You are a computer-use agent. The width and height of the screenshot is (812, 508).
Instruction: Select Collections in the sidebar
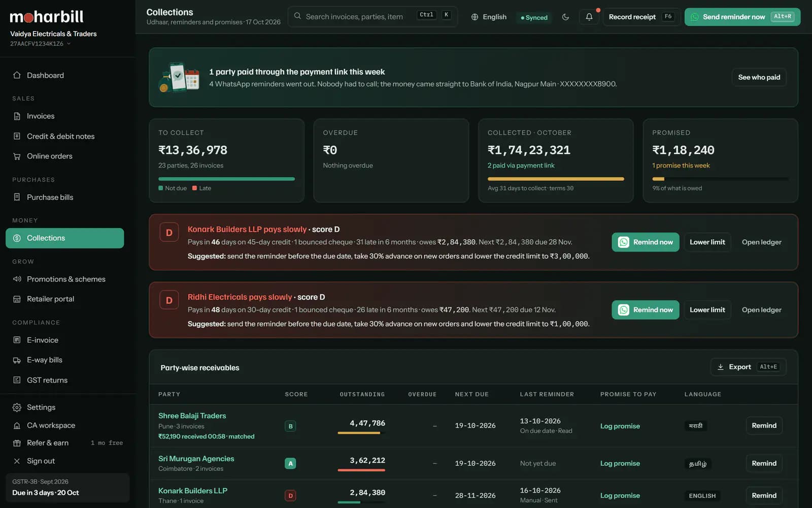[65, 238]
